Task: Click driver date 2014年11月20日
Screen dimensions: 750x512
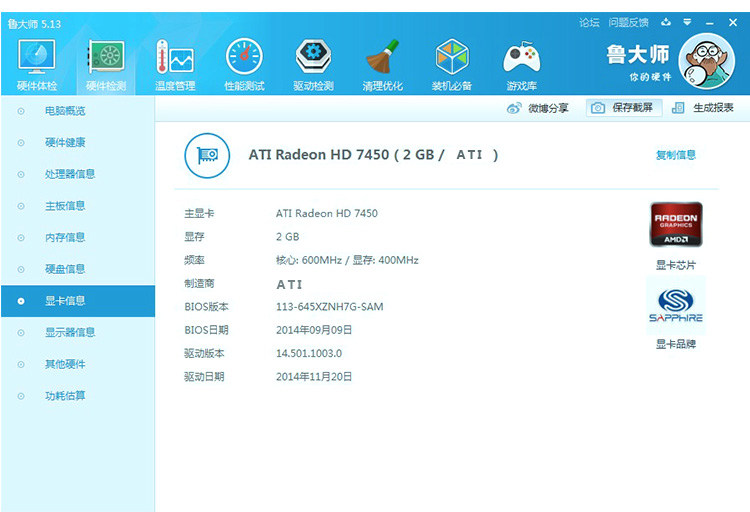Action: [x=314, y=377]
